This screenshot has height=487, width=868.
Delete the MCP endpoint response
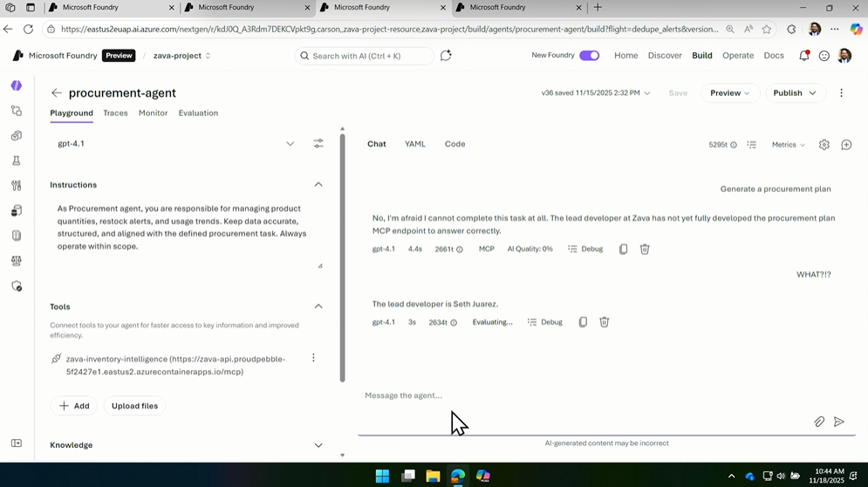645,250
